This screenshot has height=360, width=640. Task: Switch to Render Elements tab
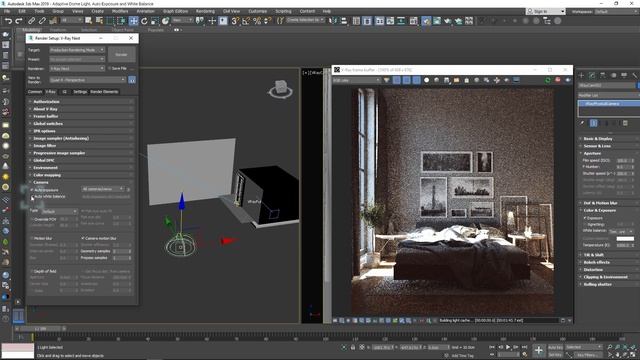coord(104,92)
